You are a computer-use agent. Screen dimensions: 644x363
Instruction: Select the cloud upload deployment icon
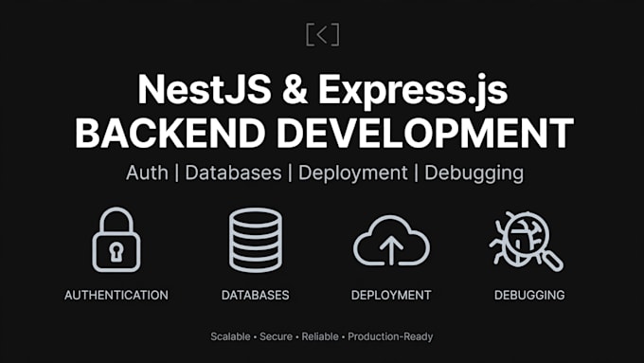point(391,241)
